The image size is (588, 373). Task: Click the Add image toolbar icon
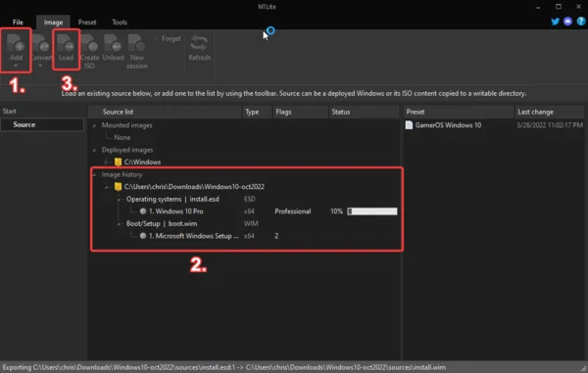(x=16, y=43)
